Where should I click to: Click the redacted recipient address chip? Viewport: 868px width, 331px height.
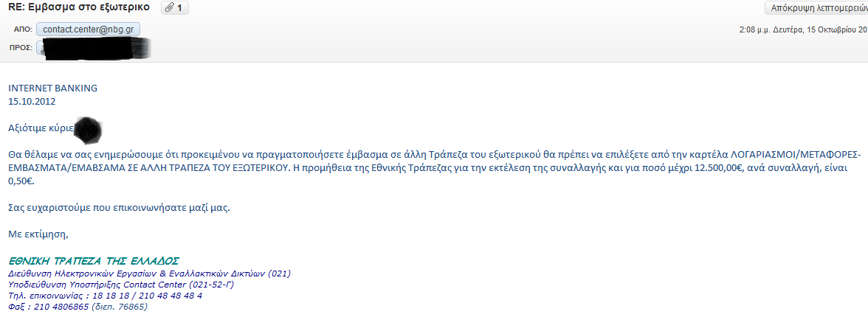click(x=93, y=48)
